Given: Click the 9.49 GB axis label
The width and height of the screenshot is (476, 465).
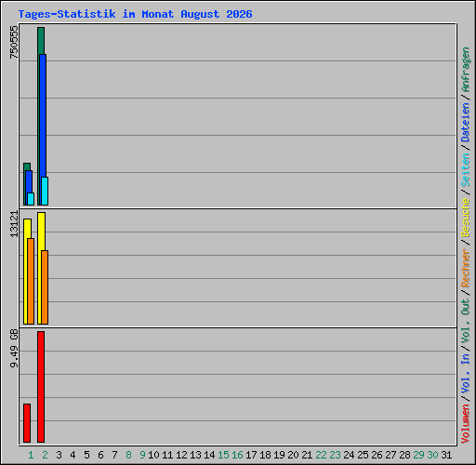Looking at the screenshot, I should tap(14, 349).
